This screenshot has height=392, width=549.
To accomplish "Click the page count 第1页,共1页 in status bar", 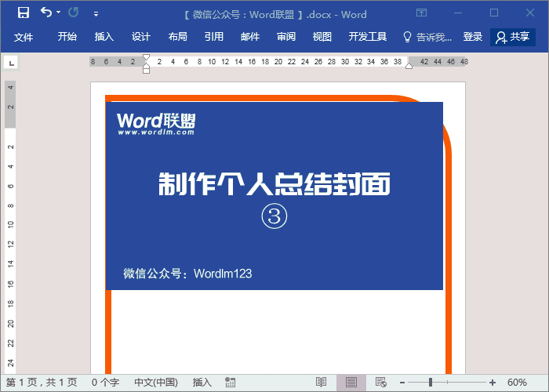I will pyautogui.click(x=42, y=383).
